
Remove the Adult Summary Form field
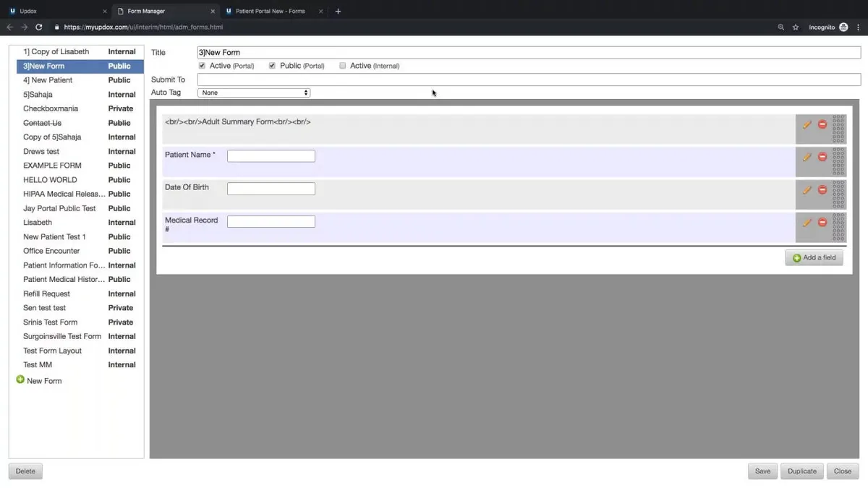[x=822, y=124]
